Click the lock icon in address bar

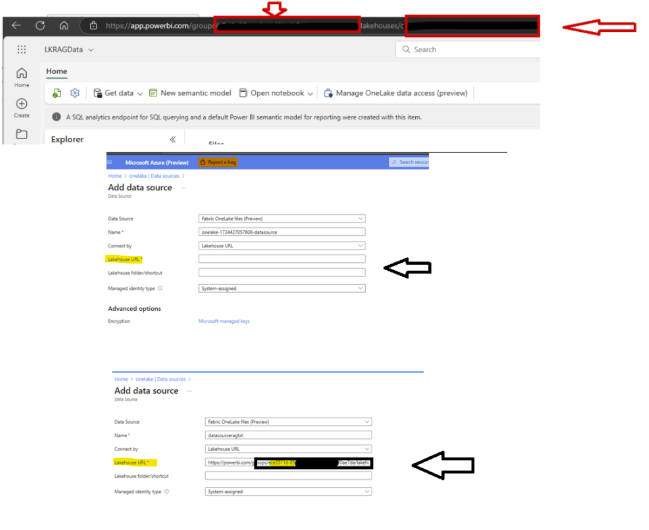[x=94, y=26]
